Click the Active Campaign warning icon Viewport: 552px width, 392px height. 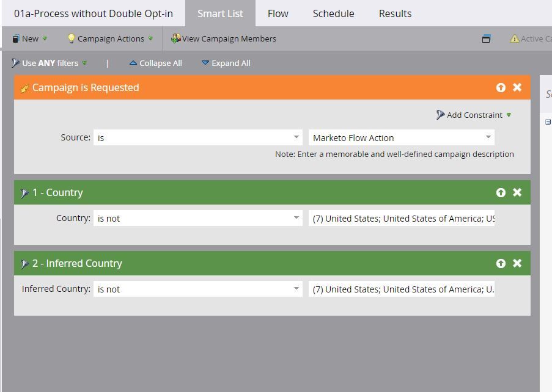pos(514,38)
